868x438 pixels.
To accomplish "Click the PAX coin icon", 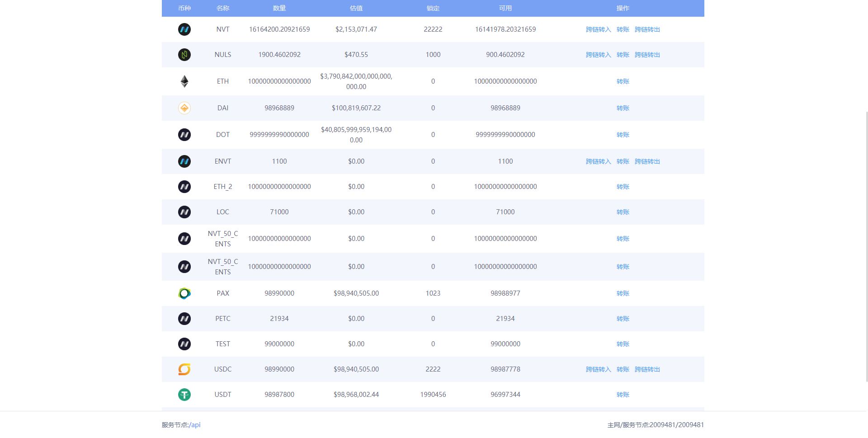I will [184, 293].
